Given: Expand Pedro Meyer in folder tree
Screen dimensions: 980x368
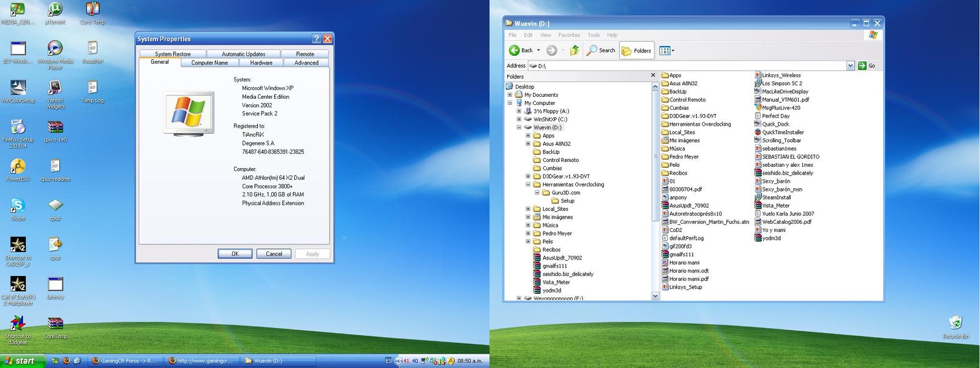Looking at the screenshot, I should (528, 234).
